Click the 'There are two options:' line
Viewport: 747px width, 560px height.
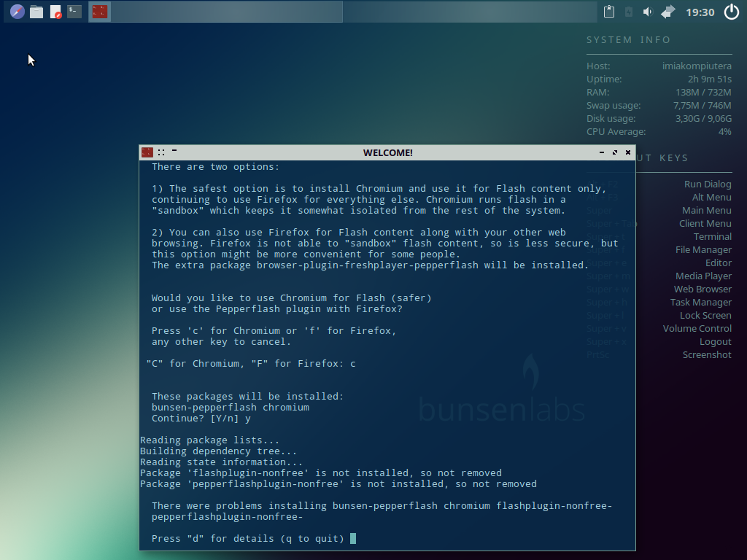coord(215,167)
